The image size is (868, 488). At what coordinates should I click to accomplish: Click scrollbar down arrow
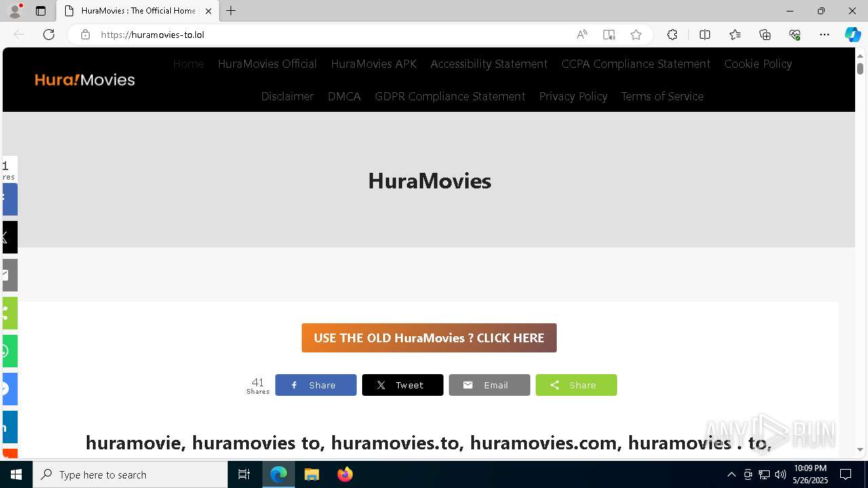click(860, 449)
